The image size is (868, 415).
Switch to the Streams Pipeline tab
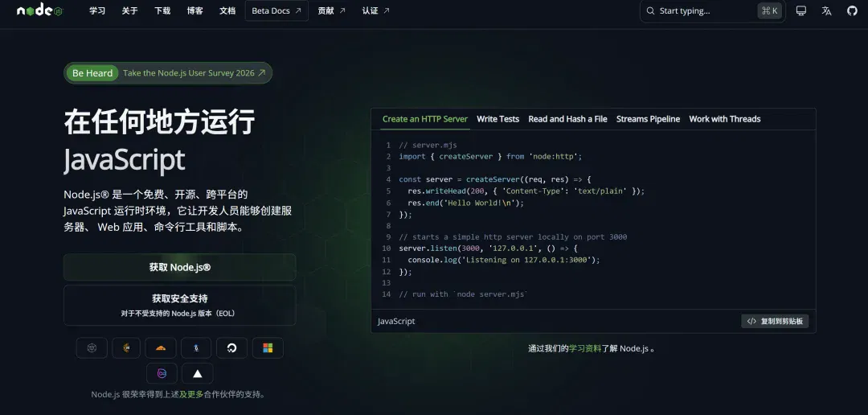(x=648, y=119)
